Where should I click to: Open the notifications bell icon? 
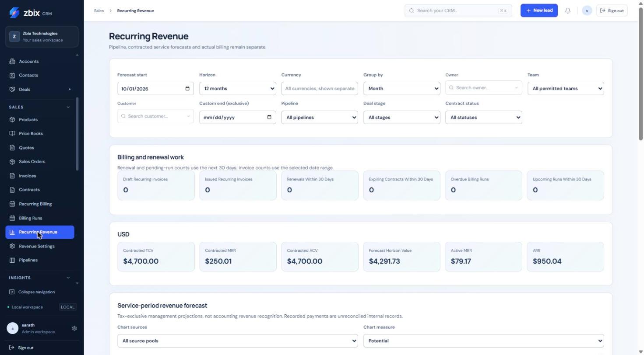tap(568, 10)
